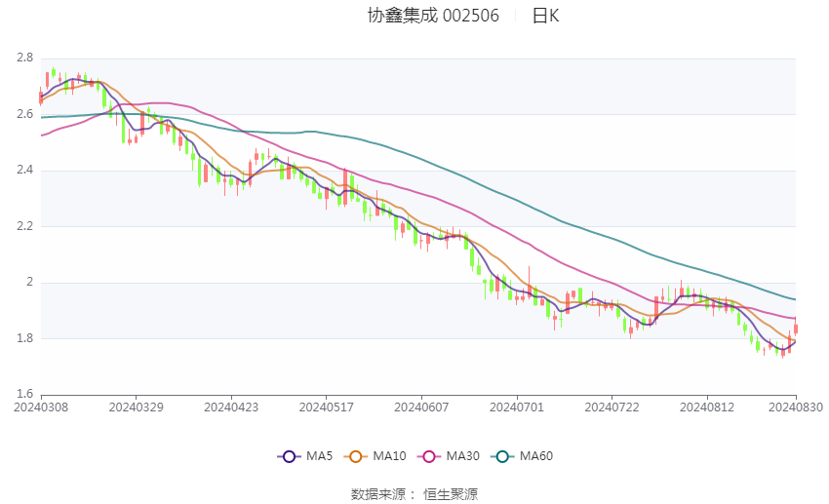
Task: Toggle the MA30 moving average legend
Action: pyautogui.click(x=449, y=456)
